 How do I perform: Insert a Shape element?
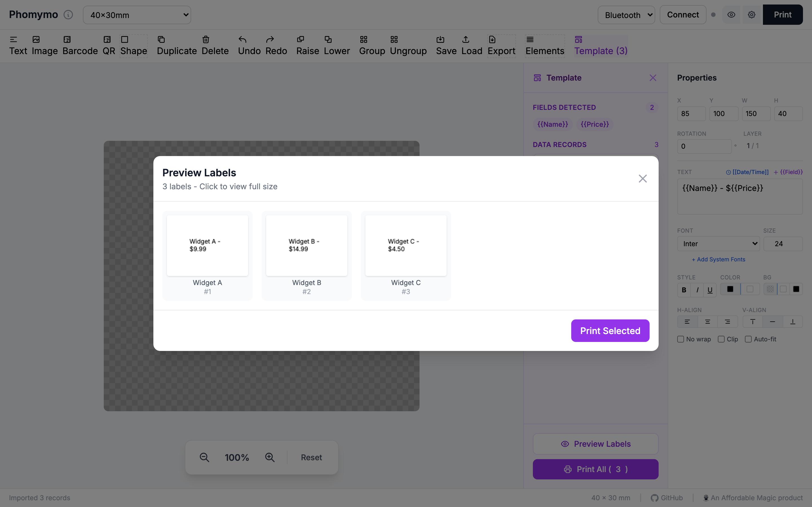pos(134,46)
